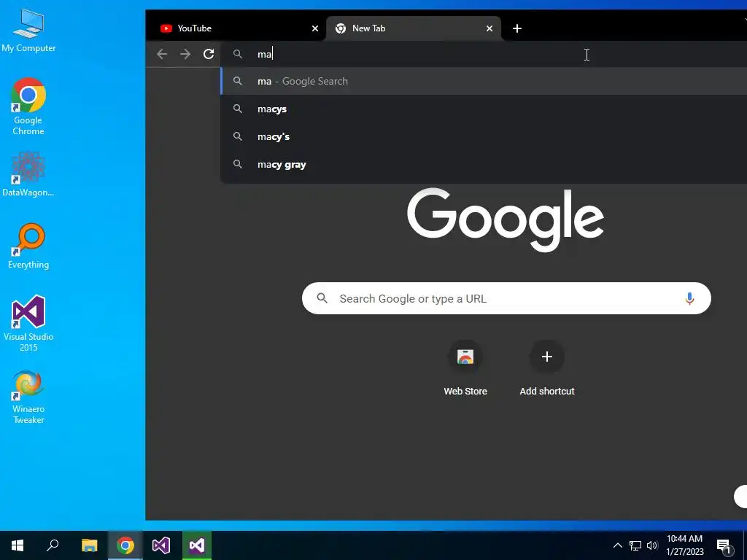Show hidden system tray icons
This screenshot has width=747, height=560.
(x=617, y=545)
